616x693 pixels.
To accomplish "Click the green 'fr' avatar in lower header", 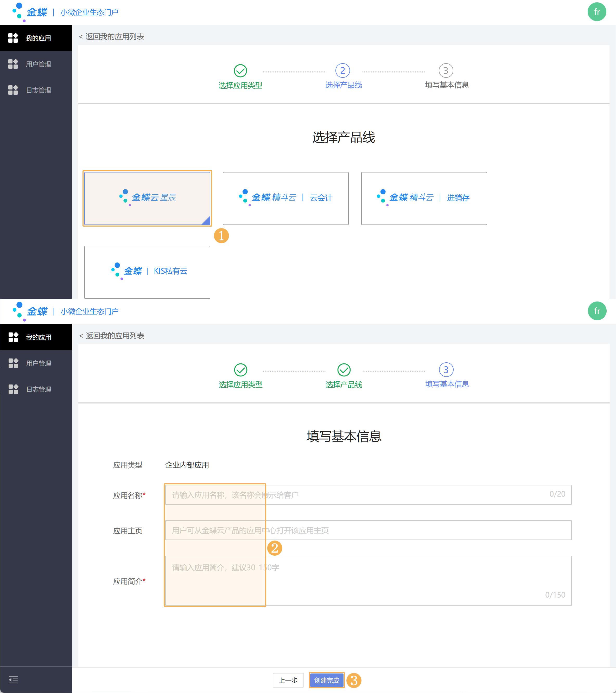I will (597, 311).
